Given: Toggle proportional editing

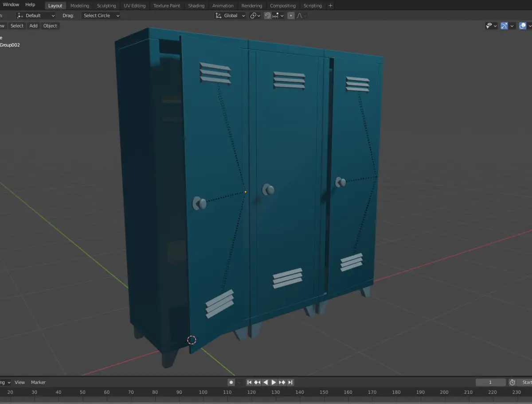Looking at the screenshot, I should pos(291,16).
